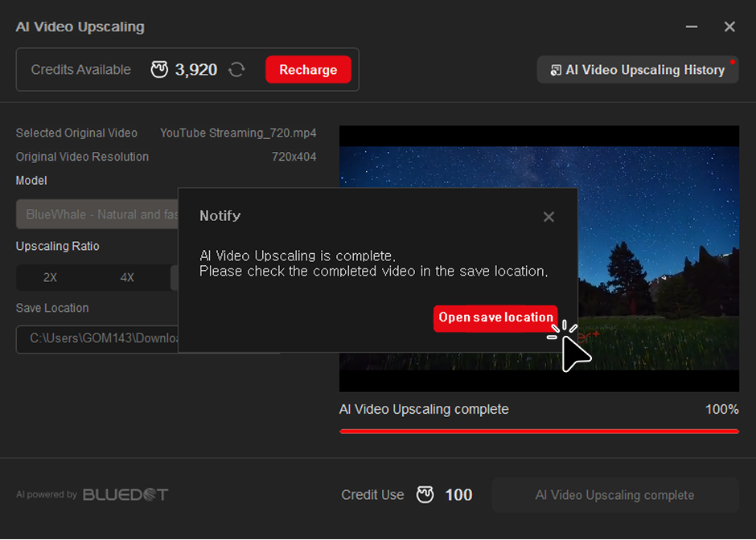
Task: Close the Notify dialog with X
Action: point(549,217)
